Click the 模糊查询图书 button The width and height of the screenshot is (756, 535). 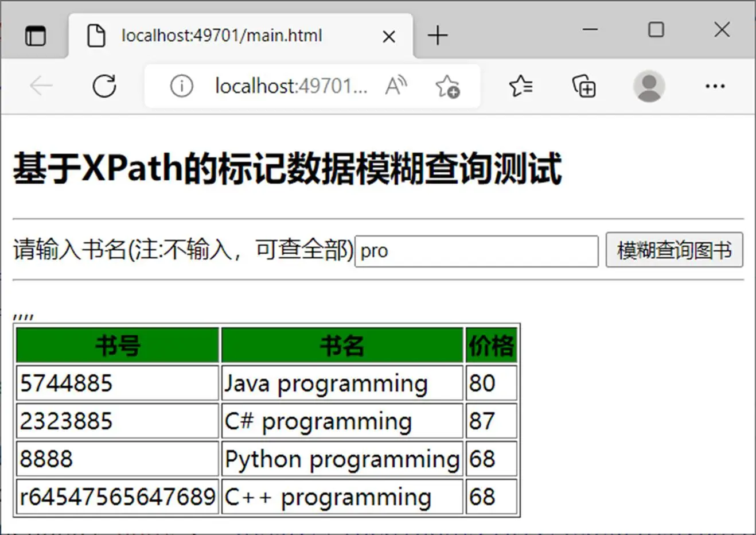(x=675, y=250)
